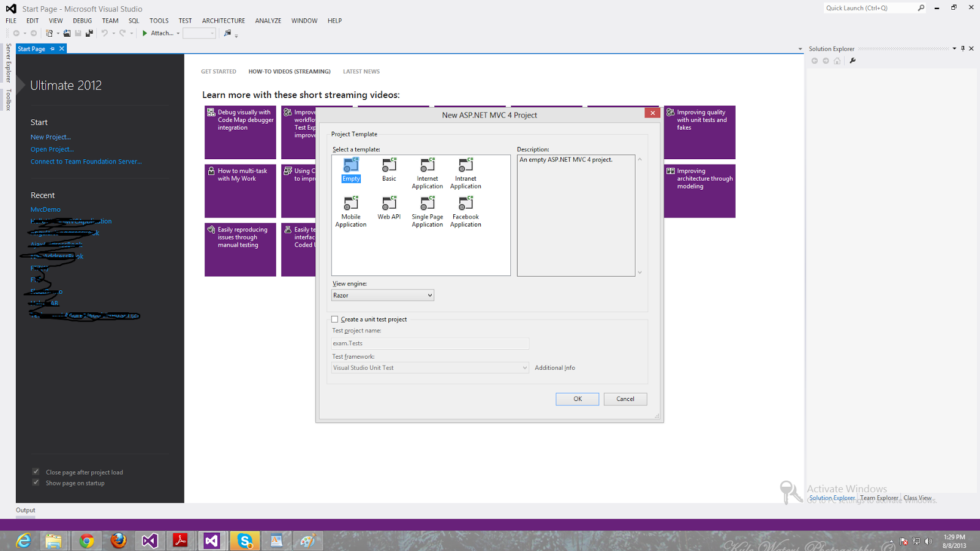Open the DEBUG menu
Image resolution: width=980 pixels, height=551 pixels.
(82, 21)
